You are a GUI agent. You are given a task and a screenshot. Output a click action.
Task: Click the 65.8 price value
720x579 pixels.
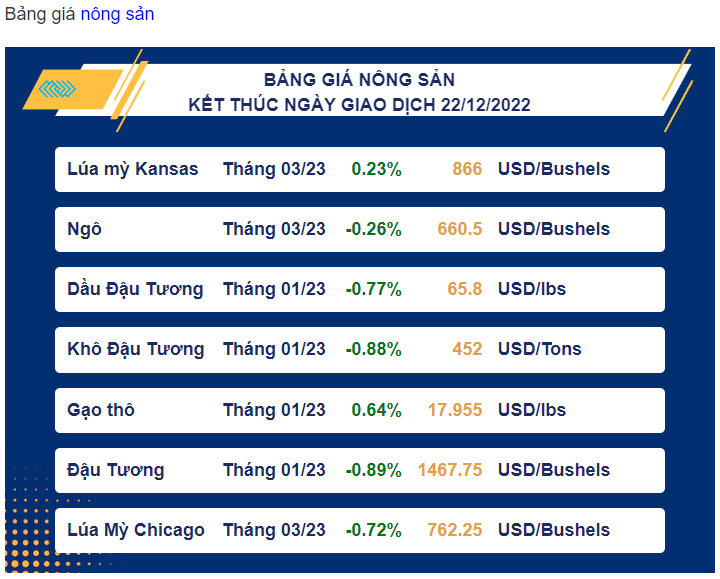pyautogui.click(x=465, y=289)
